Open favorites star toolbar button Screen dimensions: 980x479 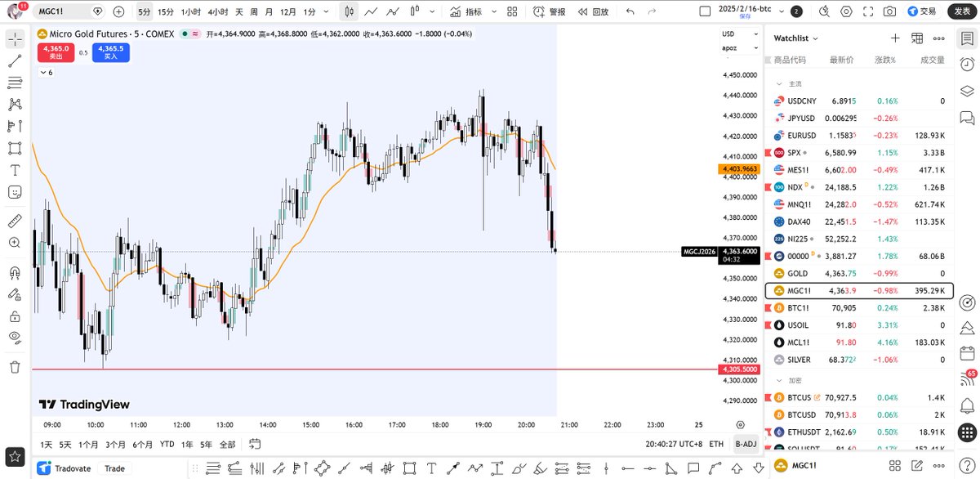(15, 456)
